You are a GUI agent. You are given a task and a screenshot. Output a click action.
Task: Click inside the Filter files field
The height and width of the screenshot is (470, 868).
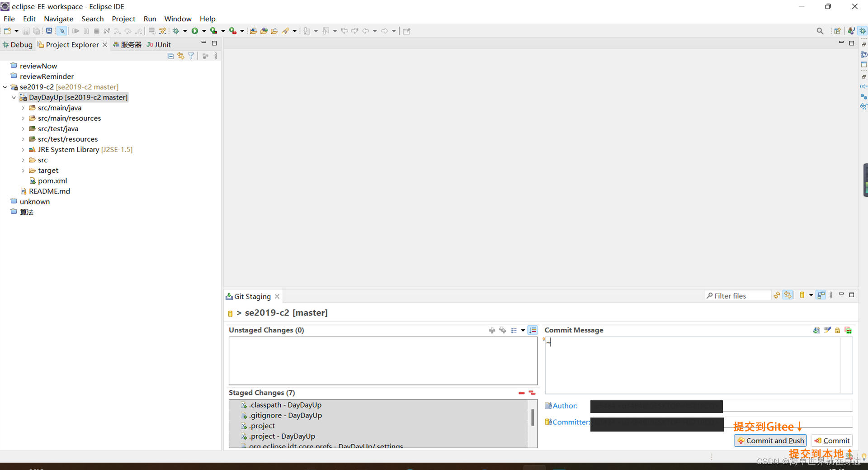point(737,295)
